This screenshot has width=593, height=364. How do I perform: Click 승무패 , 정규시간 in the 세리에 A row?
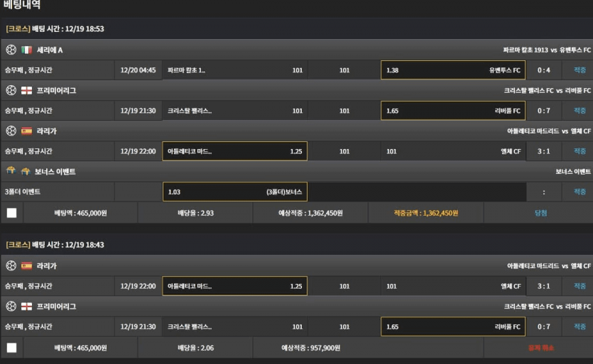[28, 70]
